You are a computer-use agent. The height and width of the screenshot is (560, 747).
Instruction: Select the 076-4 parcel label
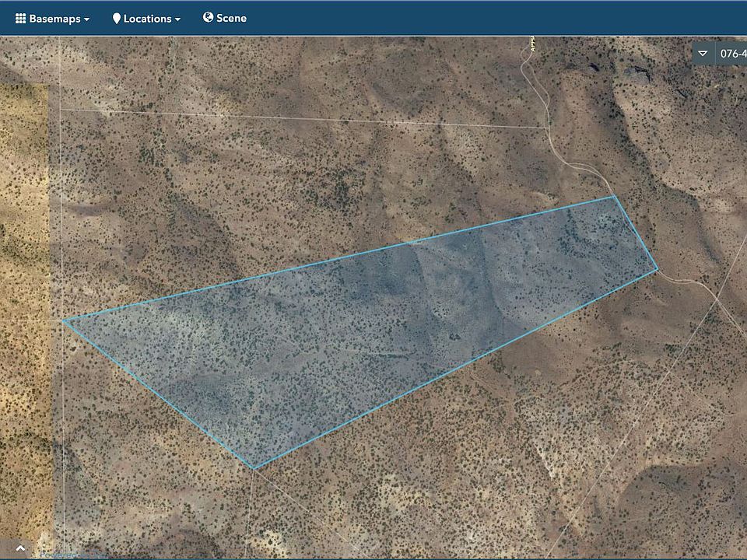point(733,54)
